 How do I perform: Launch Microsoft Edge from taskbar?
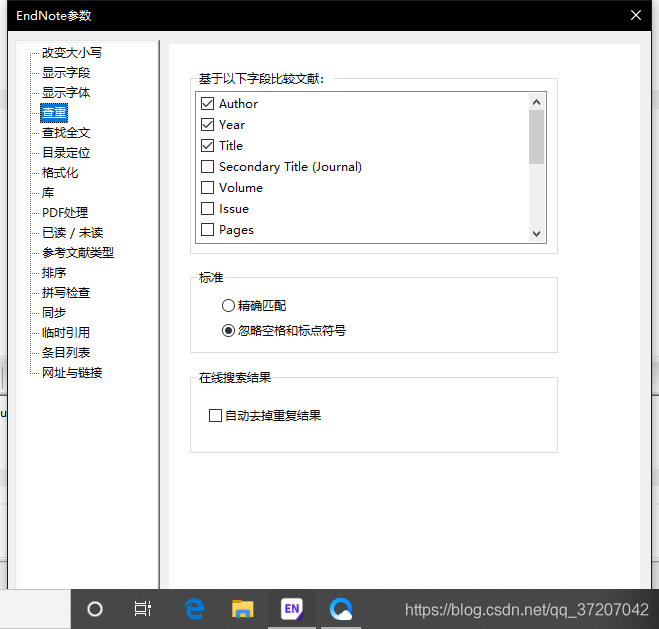[x=195, y=609]
